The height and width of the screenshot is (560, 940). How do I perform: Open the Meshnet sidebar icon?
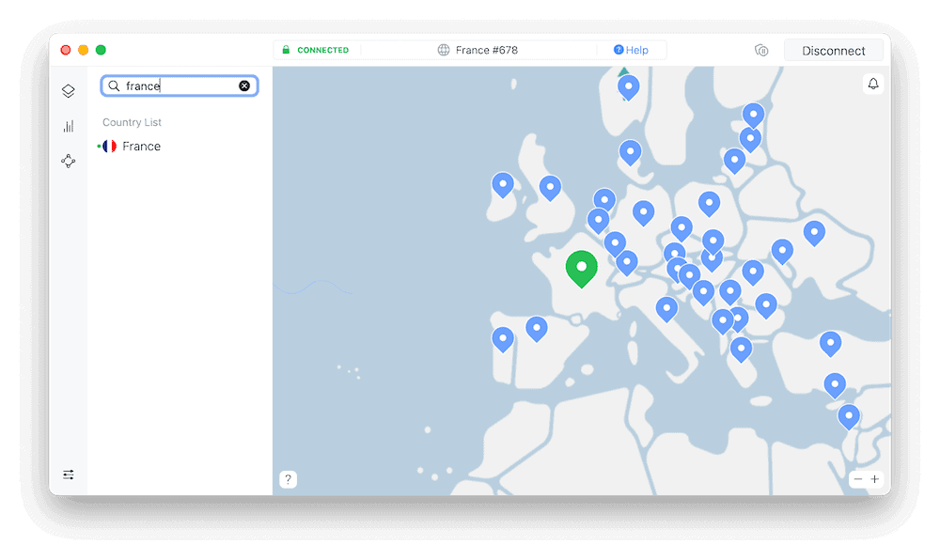pyautogui.click(x=69, y=161)
